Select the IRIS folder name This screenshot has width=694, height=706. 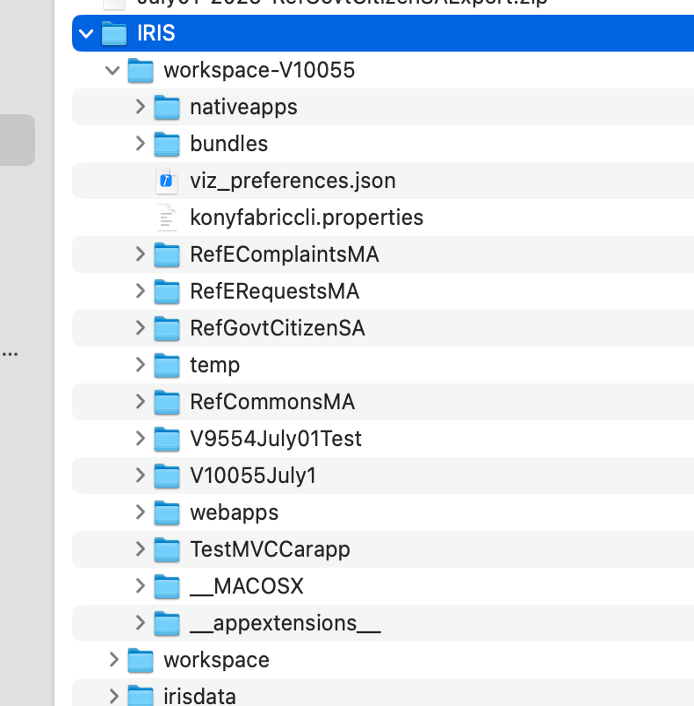[156, 33]
